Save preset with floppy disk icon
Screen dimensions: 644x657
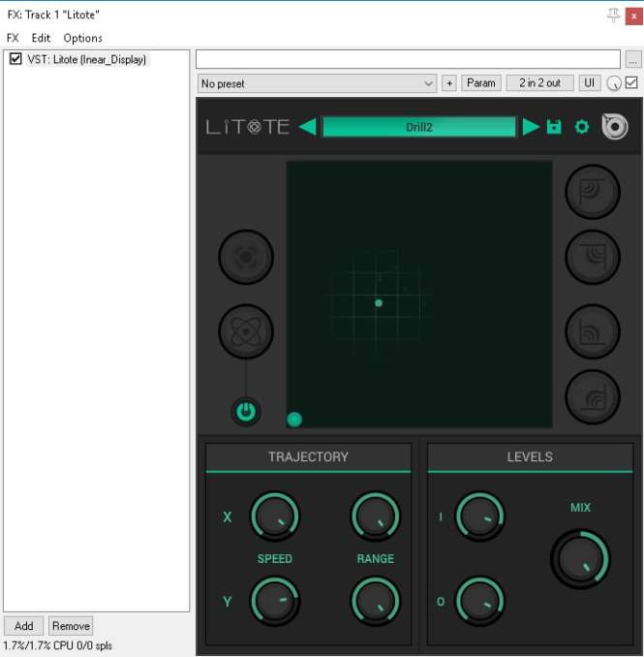554,127
